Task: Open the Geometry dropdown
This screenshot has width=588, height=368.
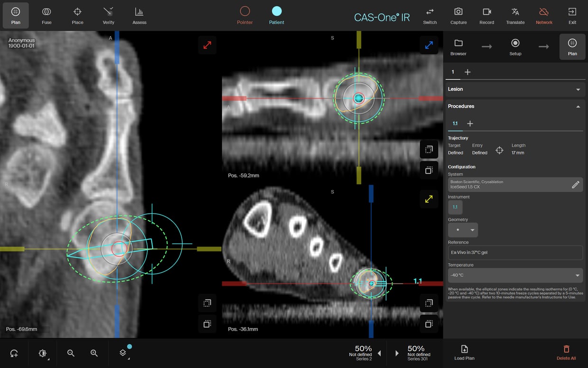Action: tap(463, 230)
